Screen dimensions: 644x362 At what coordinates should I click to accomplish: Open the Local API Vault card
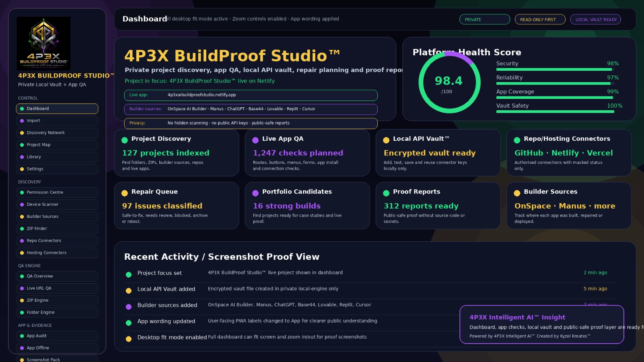pyautogui.click(x=438, y=153)
